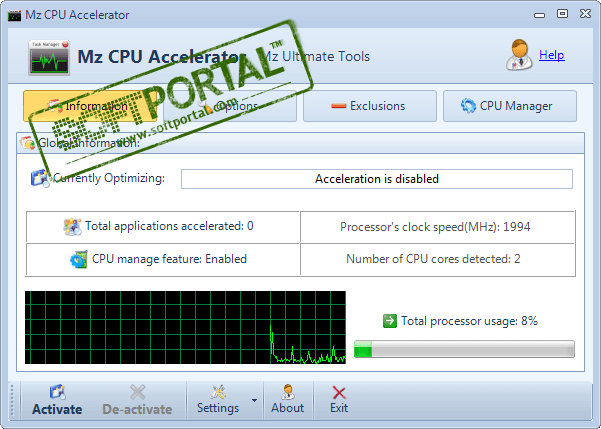Click the Currently Optimizing icon
Image resolution: width=601 pixels, height=429 pixels.
[40, 179]
